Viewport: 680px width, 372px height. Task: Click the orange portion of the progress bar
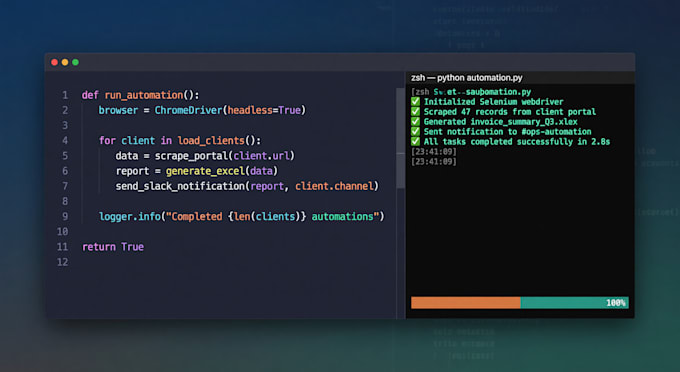466,303
